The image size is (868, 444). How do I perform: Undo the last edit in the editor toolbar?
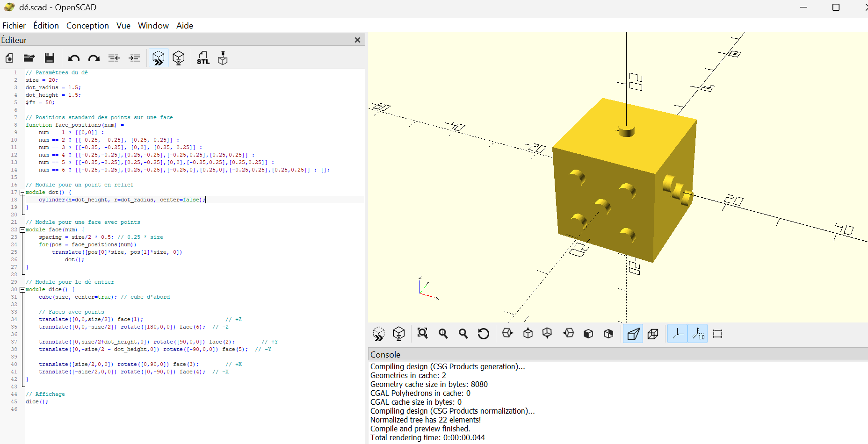(x=73, y=58)
